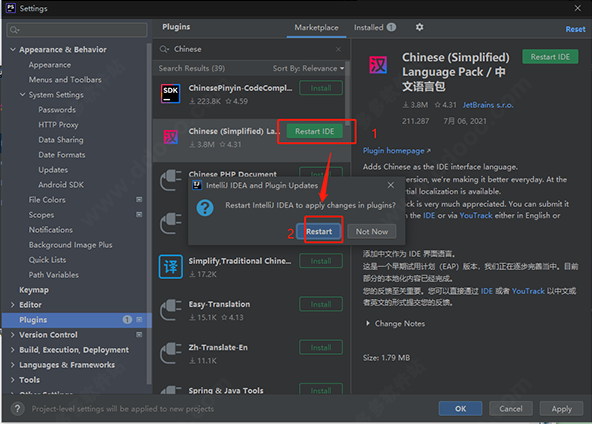Click the Reset link
The width and height of the screenshot is (592, 424).
click(575, 29)
